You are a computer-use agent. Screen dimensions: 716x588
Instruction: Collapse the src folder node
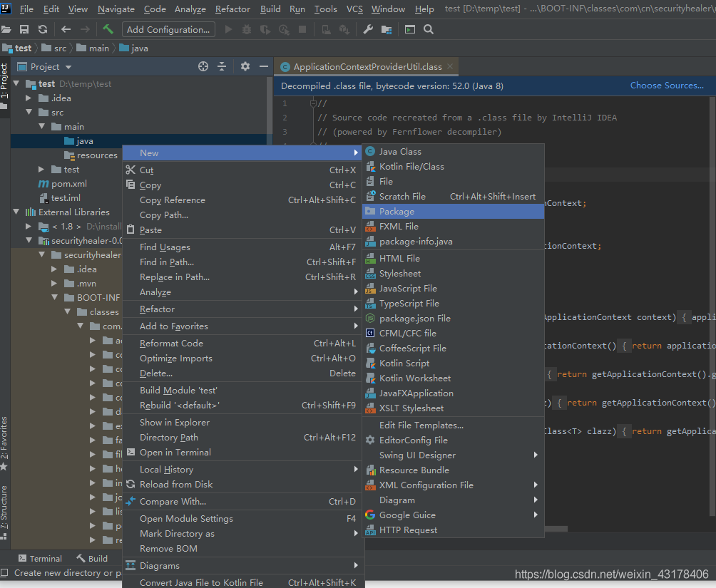tap(29, 113)
